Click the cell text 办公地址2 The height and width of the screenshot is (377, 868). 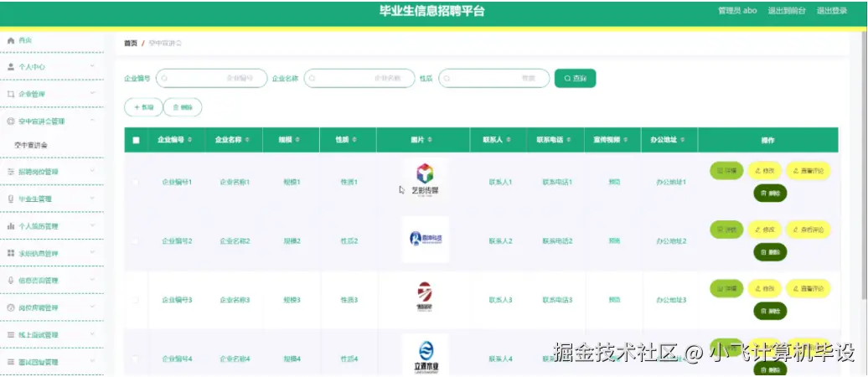click(671, 240)
